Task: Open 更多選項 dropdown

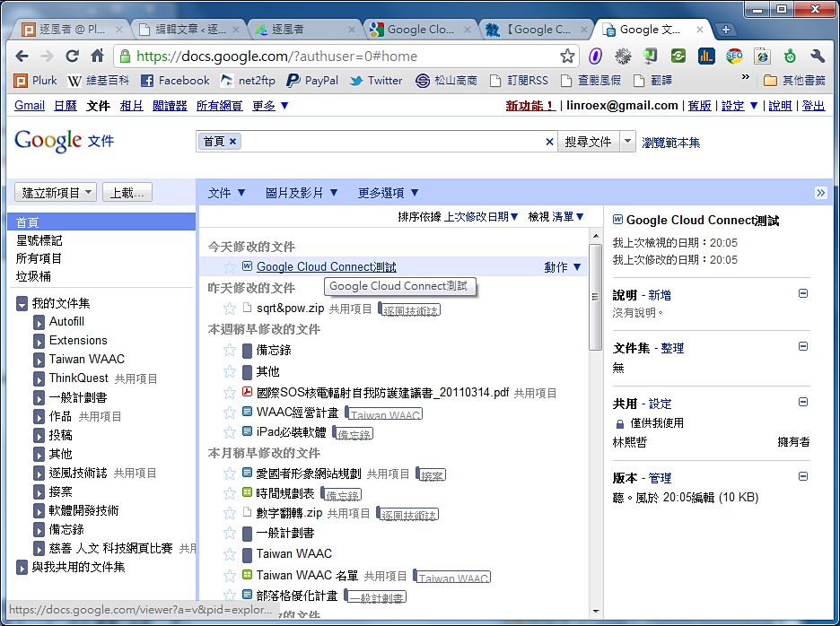Action: (389, 193)
